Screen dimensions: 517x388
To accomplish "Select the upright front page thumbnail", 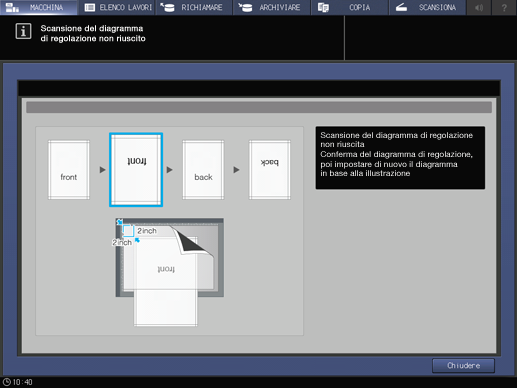I will point(69,170).
